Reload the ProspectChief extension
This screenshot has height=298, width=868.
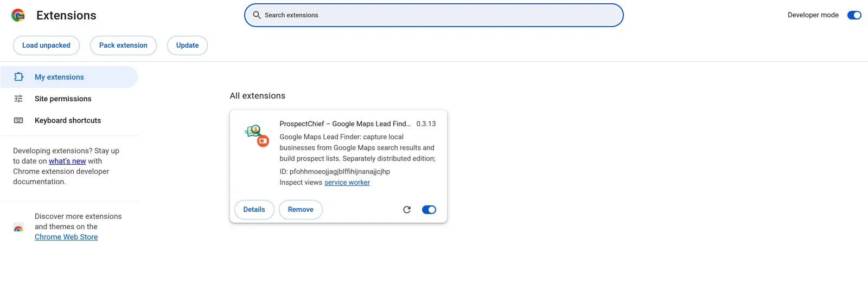pyautogui.click(x=407, y=210)
